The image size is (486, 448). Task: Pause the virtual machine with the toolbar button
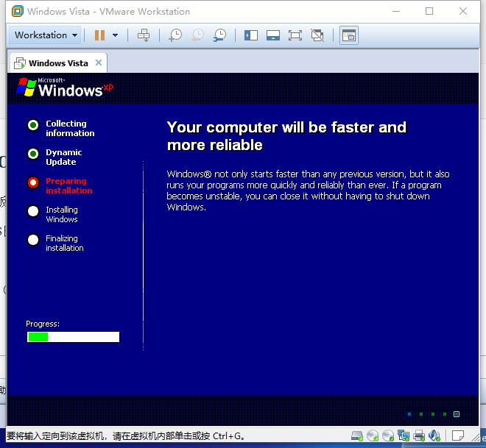tap(99, 35)
